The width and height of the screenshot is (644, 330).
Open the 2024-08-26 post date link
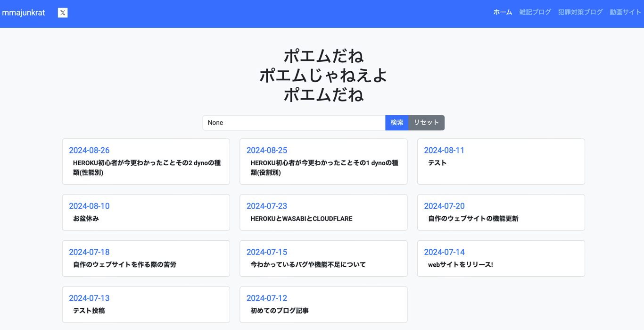click(89, 150)
